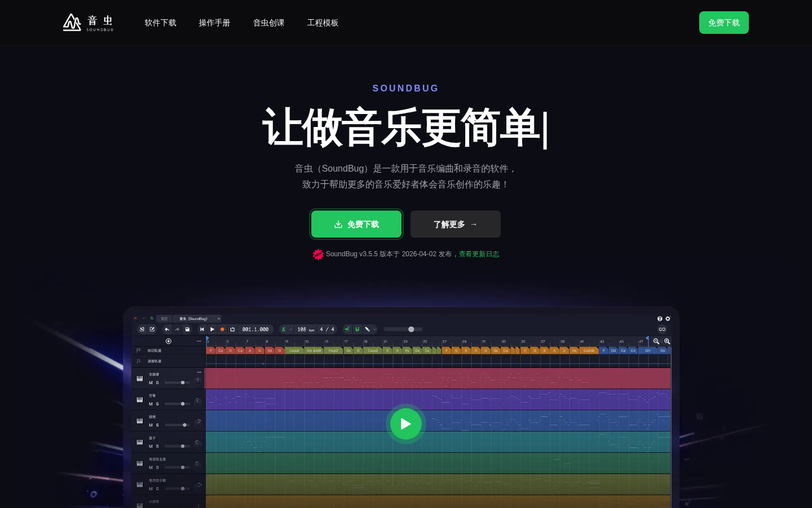Click the play icon in the DAW transport bar
This screenshot has width=812, height=508.
212,329
